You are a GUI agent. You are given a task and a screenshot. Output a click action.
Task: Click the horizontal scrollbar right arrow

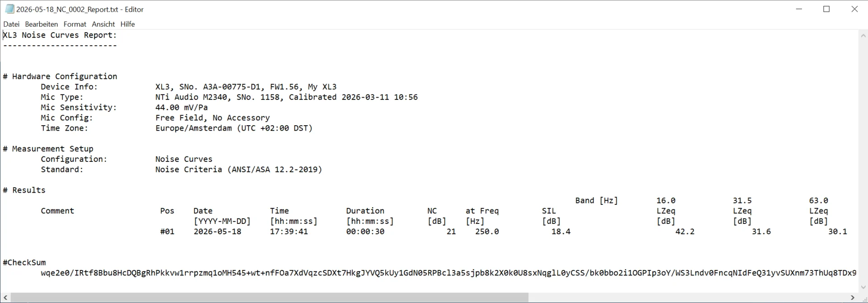(853, 298)
